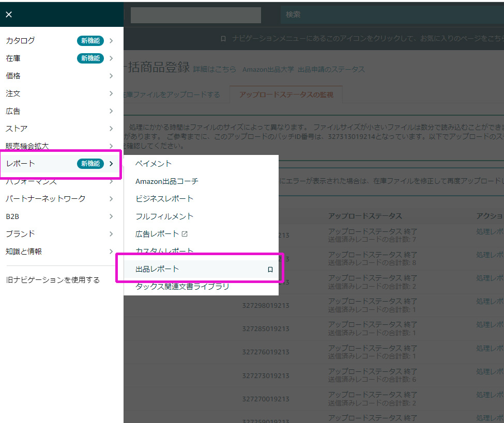Select batch ID 327273019213
The image size is (504, 423).
click(266, 376)
